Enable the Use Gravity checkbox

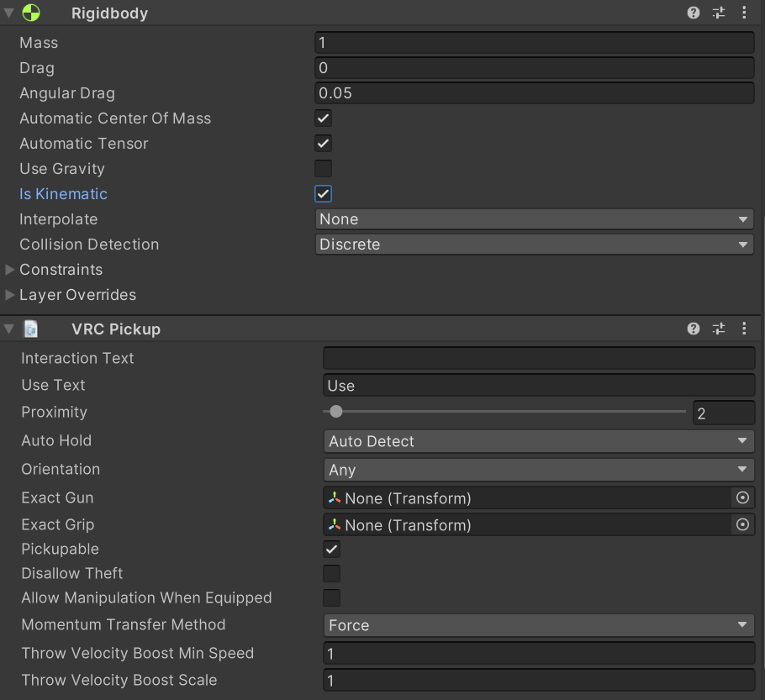(x=324, y=169)
